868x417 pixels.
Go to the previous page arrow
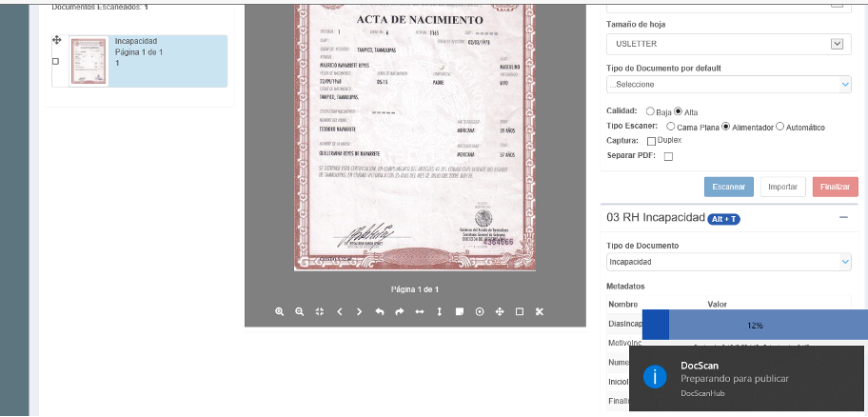(x=340, y=311)
